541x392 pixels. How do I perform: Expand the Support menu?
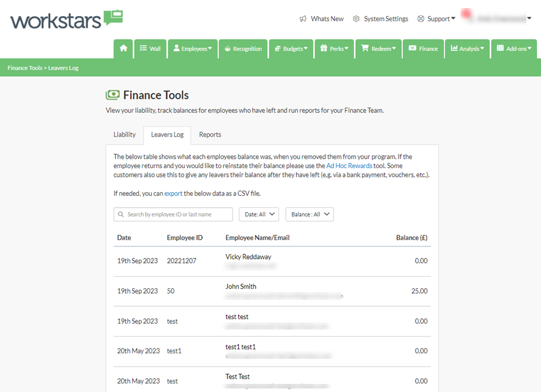click(436, 19)
